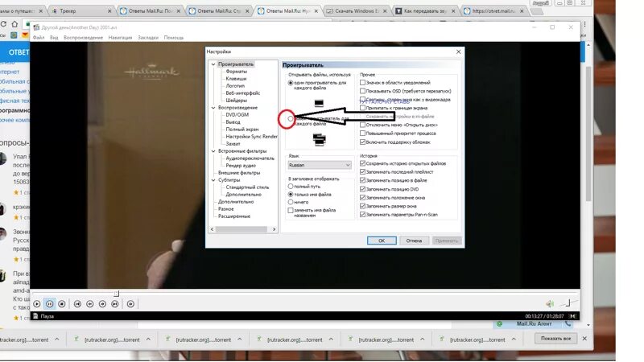This screenshot has height=362, width=644.
Task: Uncheck 'Запоминать позицию DVD'
Action: (x=363, y=189)
